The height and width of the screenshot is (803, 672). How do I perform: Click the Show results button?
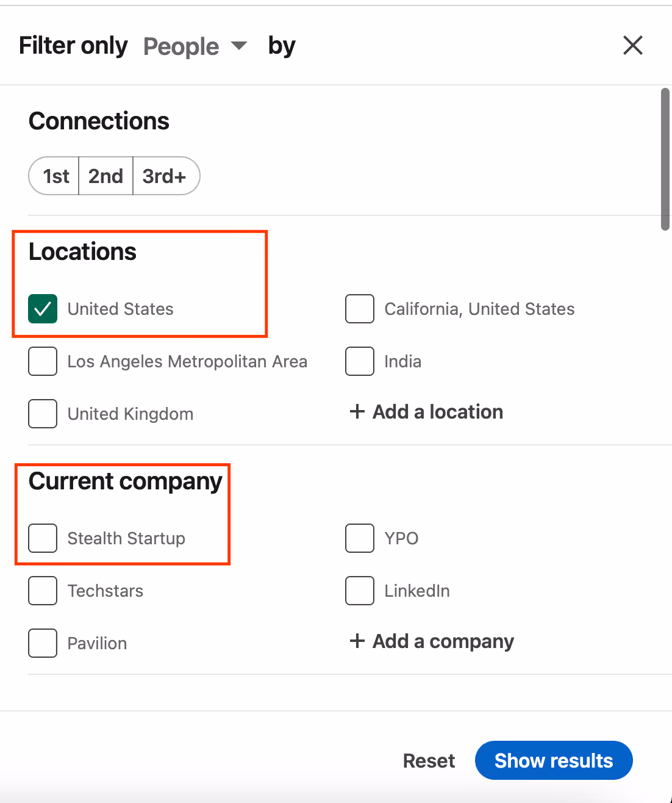(553, 760)
